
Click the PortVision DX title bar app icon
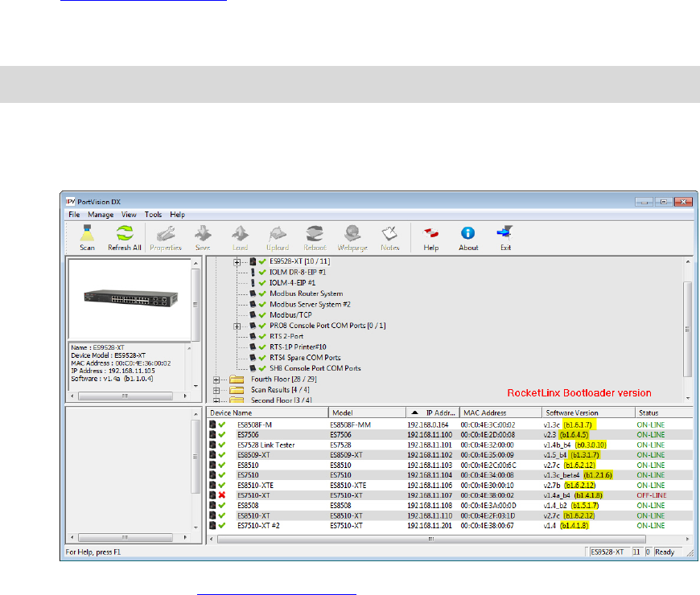(x=71, y=202)
